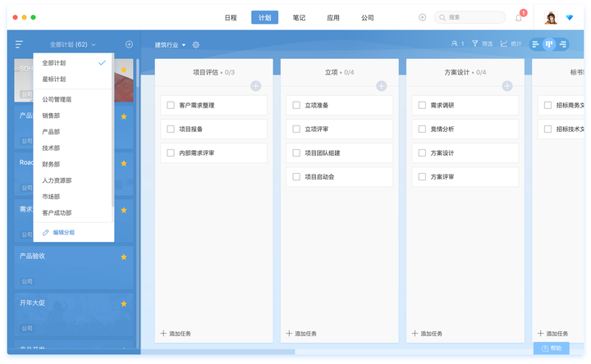
Task: Check the 项目启动会 task checkbox
Action: coord(296,176)
